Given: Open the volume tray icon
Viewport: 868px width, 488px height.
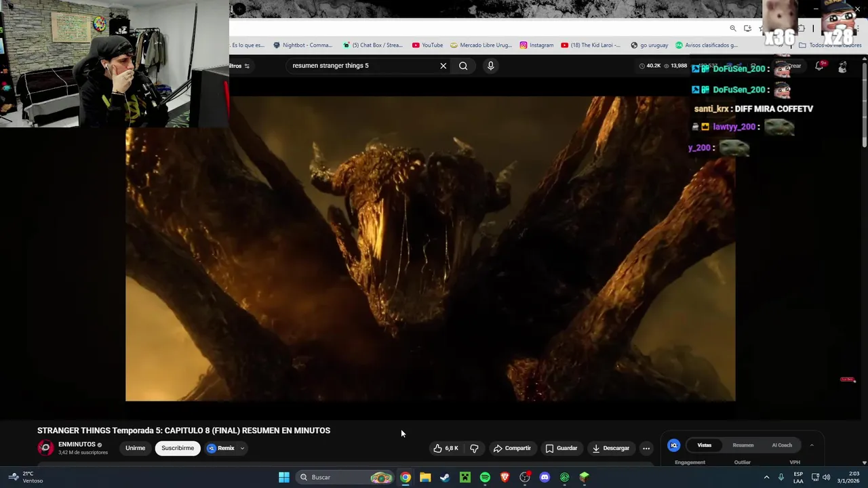Looking at the screenshot, I should click(x=827, y=477).
